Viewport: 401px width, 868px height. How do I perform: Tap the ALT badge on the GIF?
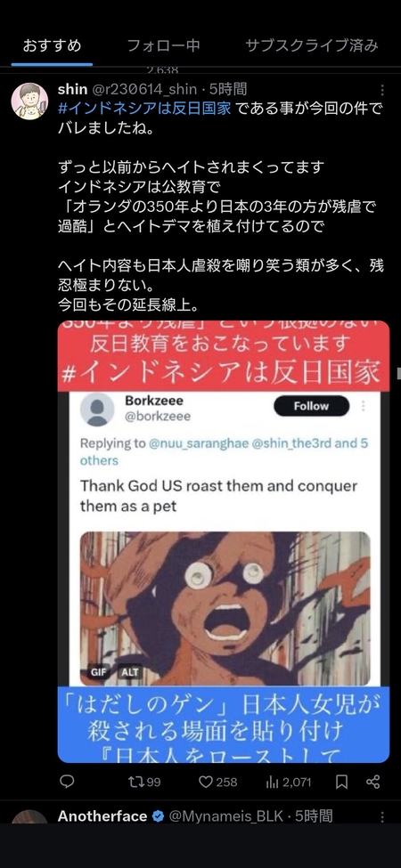tap(129, 673)
